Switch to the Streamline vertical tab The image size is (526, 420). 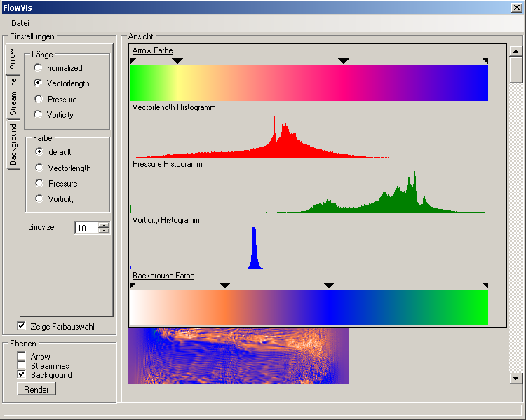(x=13, y=97)
